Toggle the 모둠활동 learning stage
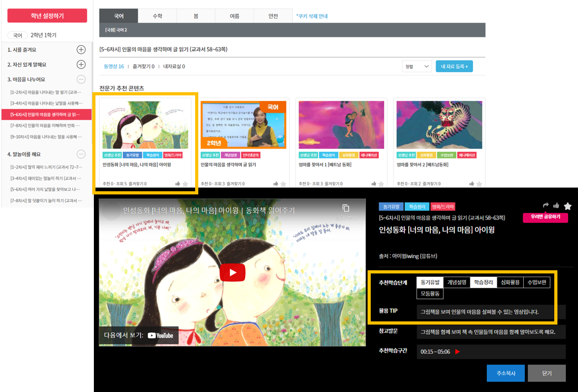 (430, 293)
